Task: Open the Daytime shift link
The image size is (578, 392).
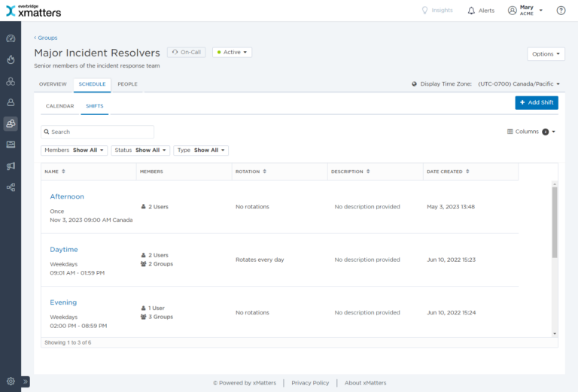Action: (x=64, y=249)
